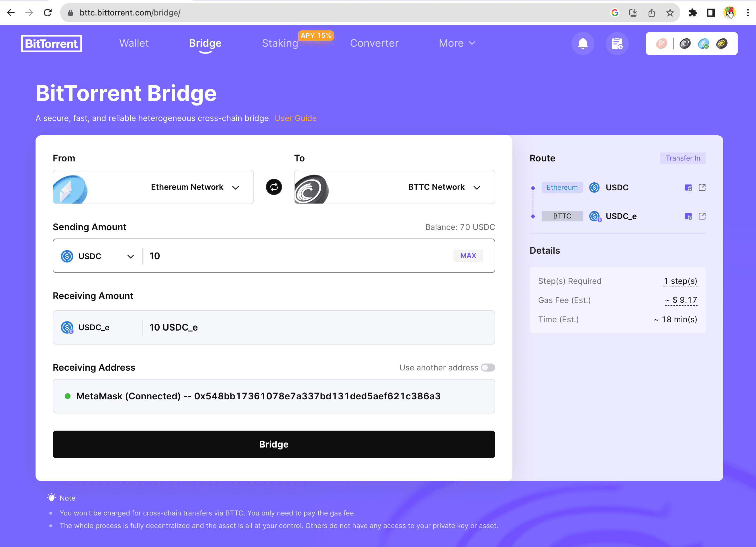Click the APY 15% badge

(x=316, y=36)
